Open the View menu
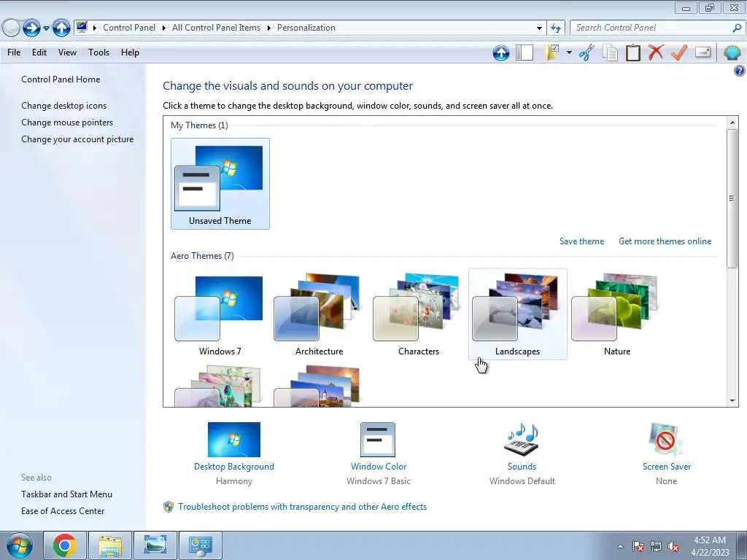Image resolution: width=747 pixels, height=560 pixels. [x=67, y=52]
